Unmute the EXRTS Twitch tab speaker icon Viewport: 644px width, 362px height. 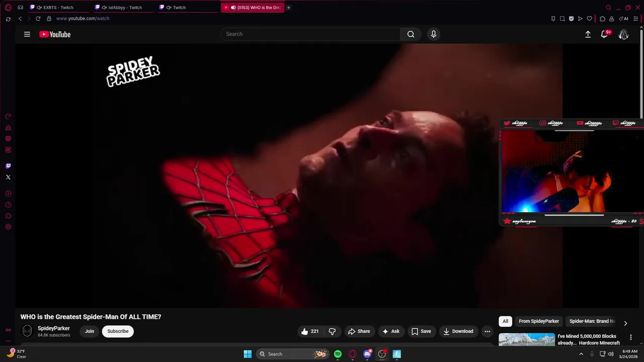point(39,8)
